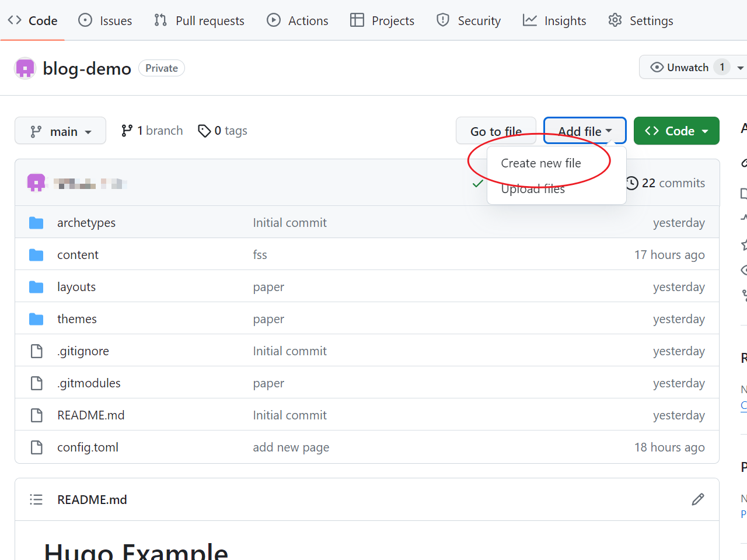
Task: Open layouts 'paper' commit message
Action: pyautogui.click(x=268, y=287)
